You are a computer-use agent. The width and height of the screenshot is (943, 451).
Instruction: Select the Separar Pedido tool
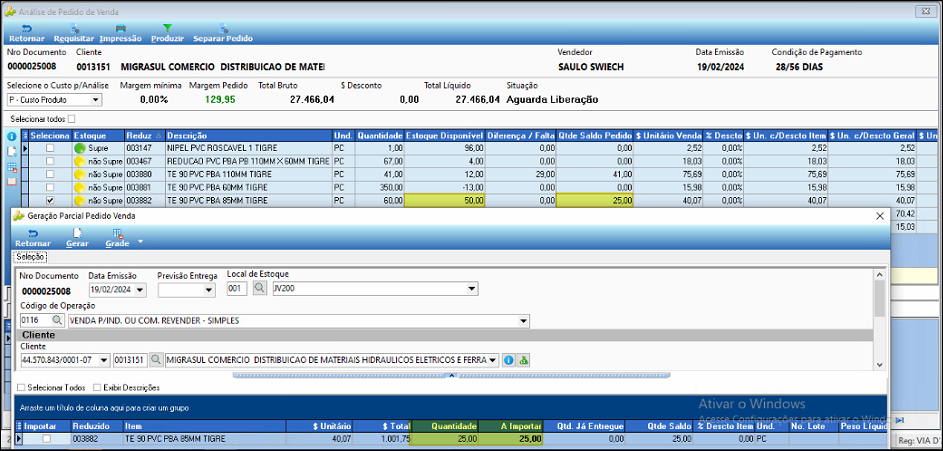pos(223,33)
